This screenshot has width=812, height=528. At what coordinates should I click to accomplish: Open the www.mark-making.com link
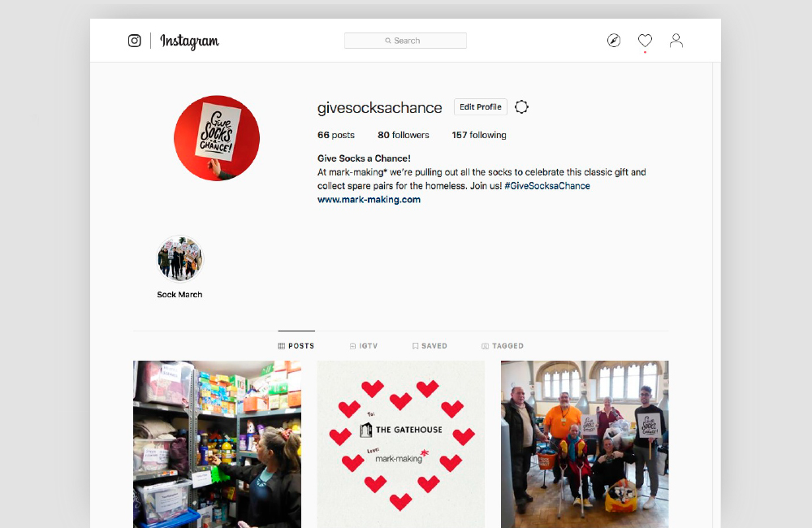(x=369, y=200)
